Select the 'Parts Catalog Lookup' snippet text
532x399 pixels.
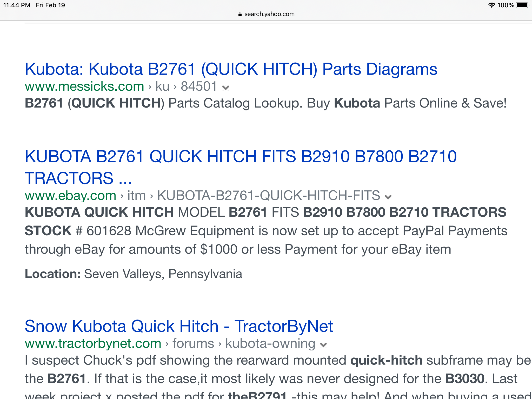pos(235,103)
